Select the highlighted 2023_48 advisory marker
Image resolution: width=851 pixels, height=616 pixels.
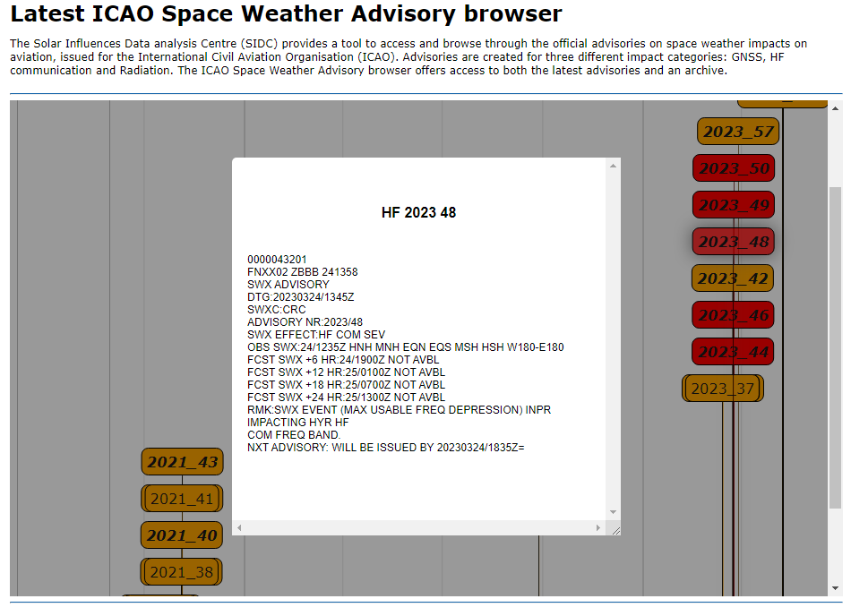point(734,242)
